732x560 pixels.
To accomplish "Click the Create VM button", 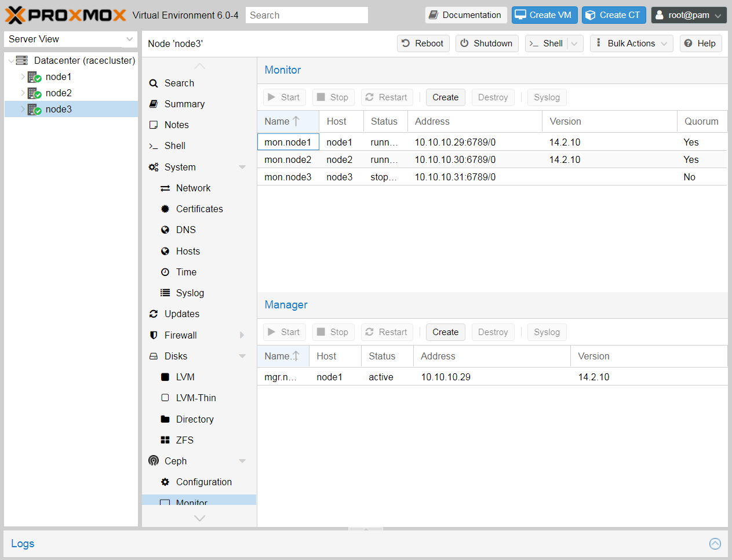I will [545, 15].
